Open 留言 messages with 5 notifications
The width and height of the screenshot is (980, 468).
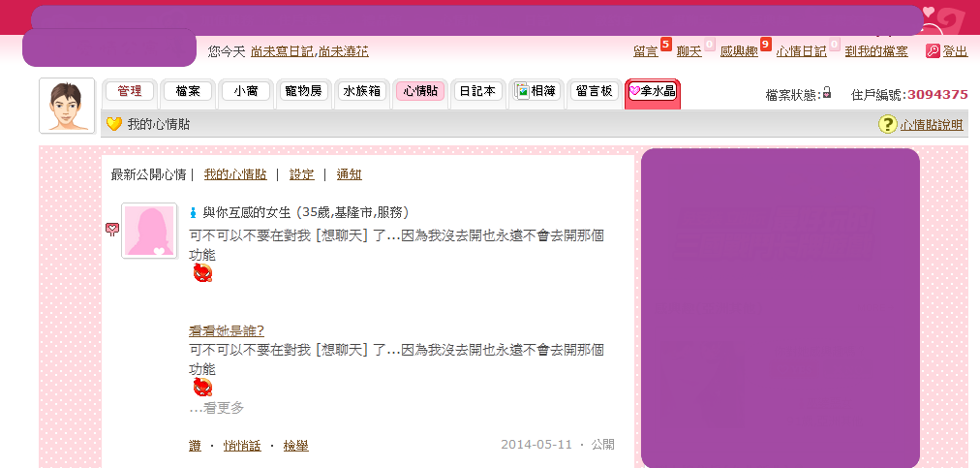click(x=646, y=51)
